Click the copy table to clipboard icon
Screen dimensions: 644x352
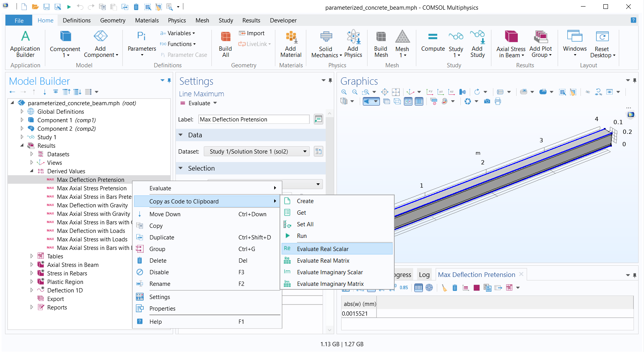(488, 288)
